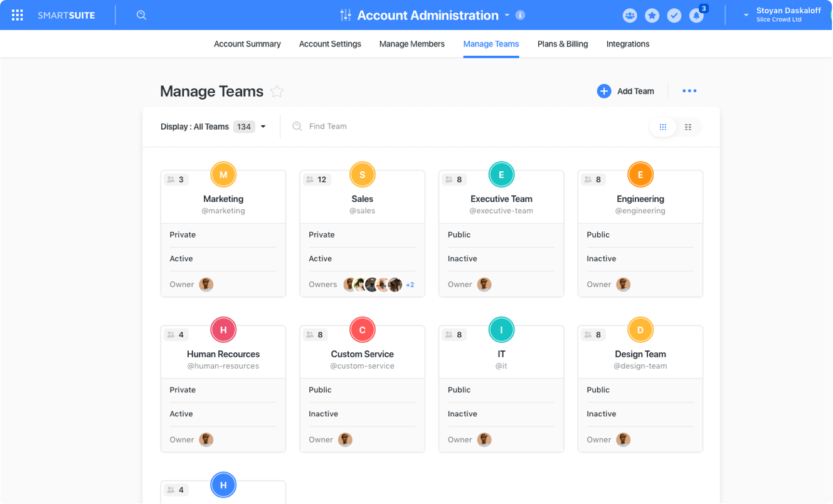Click the members people icon in header
The image size is (833, 504).
coord(630,16)
